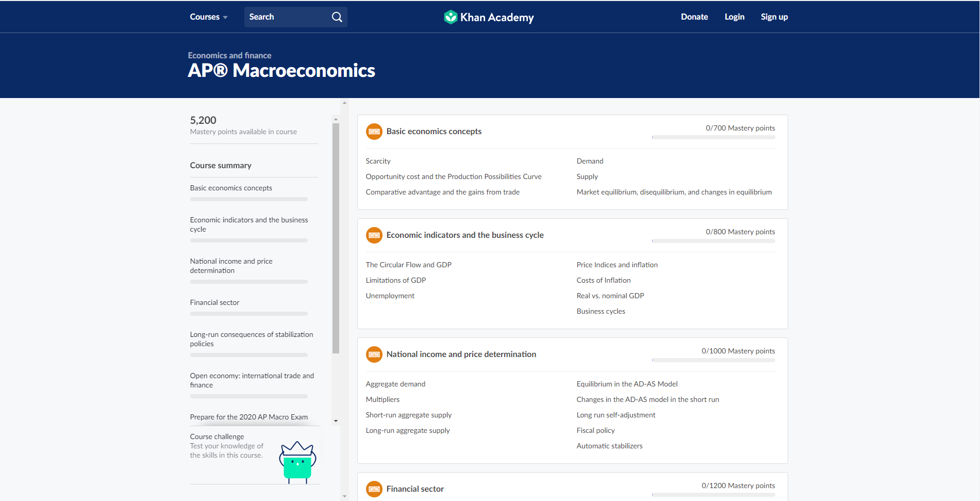This screenshot has height=501, width=980.
Task: Open the Fiscal policy lesson
Action: point(595,430)
